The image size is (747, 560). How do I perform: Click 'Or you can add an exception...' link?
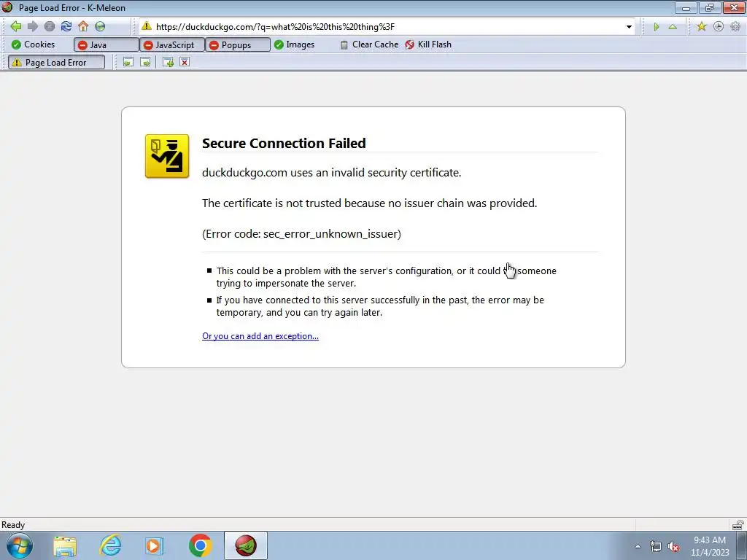point(260,336)
